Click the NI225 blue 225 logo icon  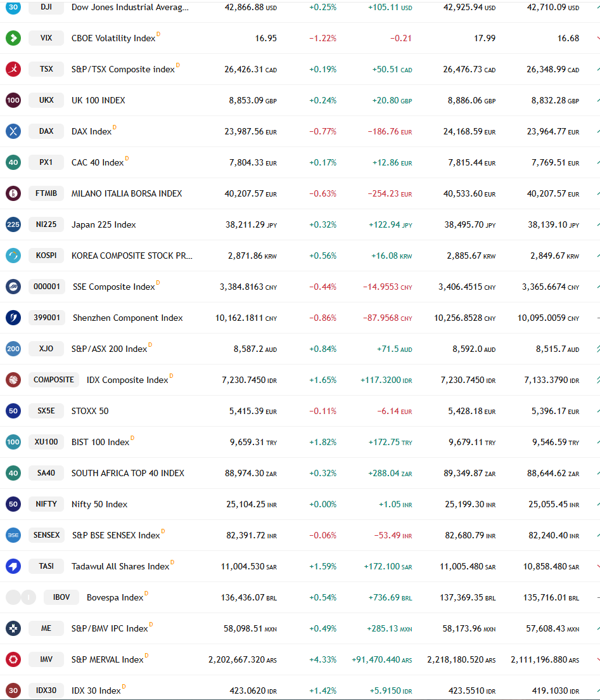tap(13, 224)
